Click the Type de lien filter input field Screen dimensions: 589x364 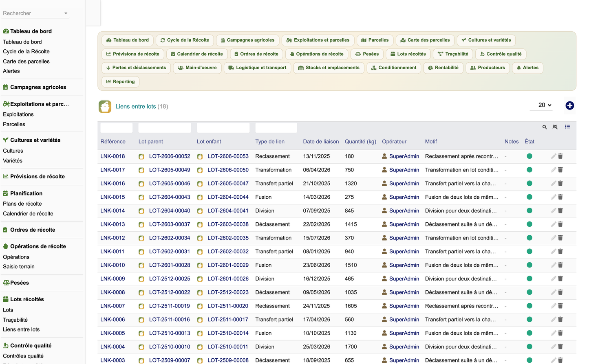(x=276, y=127)
